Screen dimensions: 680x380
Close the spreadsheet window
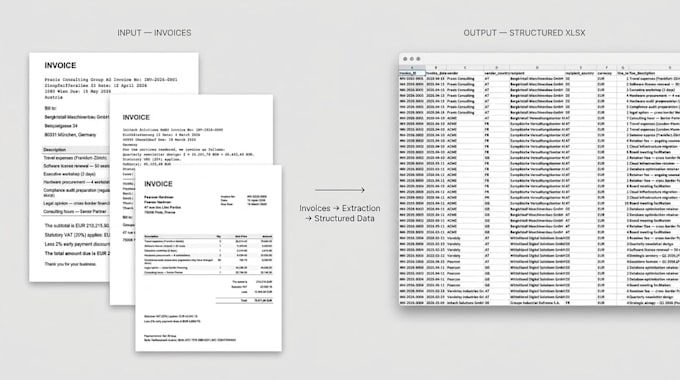point(405,59)
